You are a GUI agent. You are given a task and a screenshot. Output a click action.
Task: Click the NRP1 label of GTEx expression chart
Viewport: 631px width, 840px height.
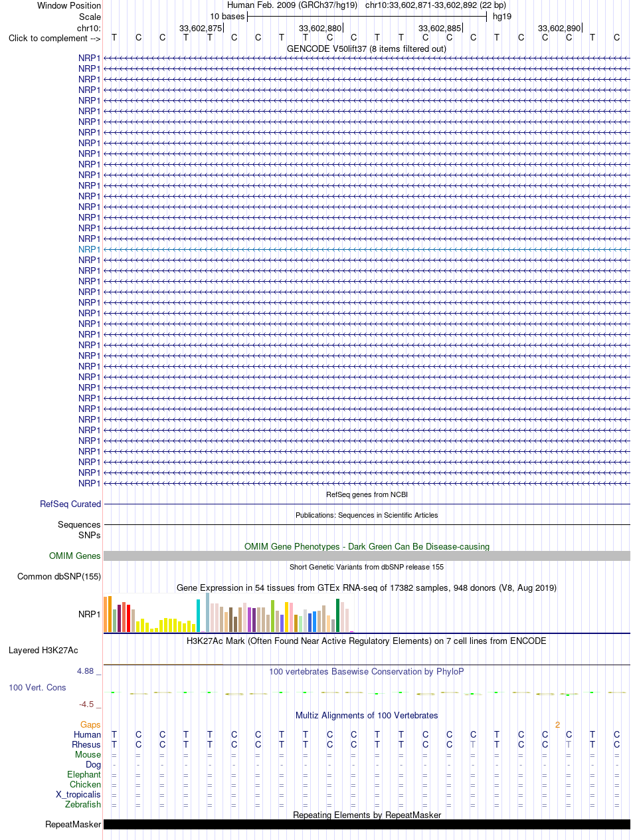pos(90,615)
